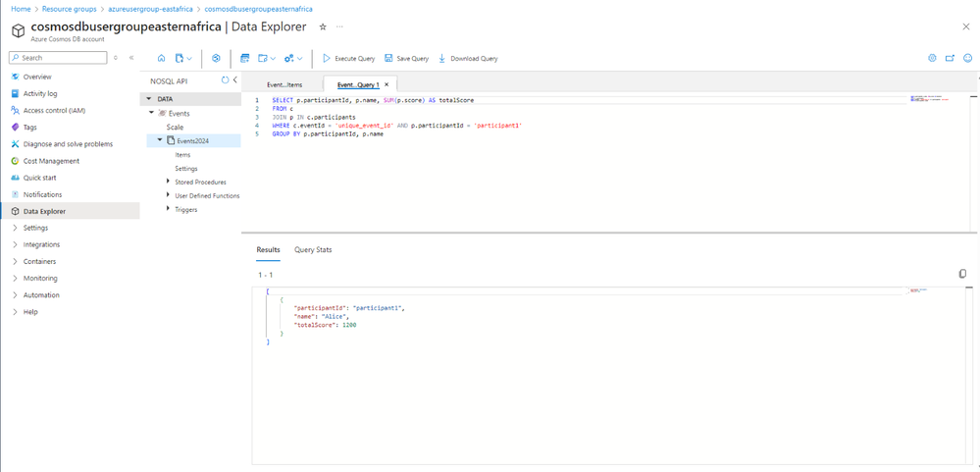The image size is (980, 472).
Task: Close the Data Explorer blade
Action: (x=966, y=26)
